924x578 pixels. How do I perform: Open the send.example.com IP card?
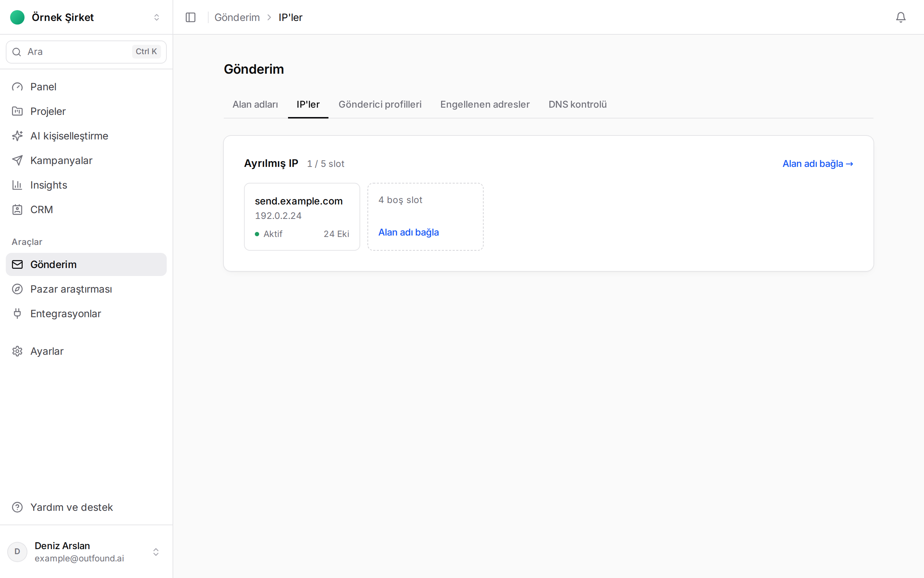(x=302, y=217)
